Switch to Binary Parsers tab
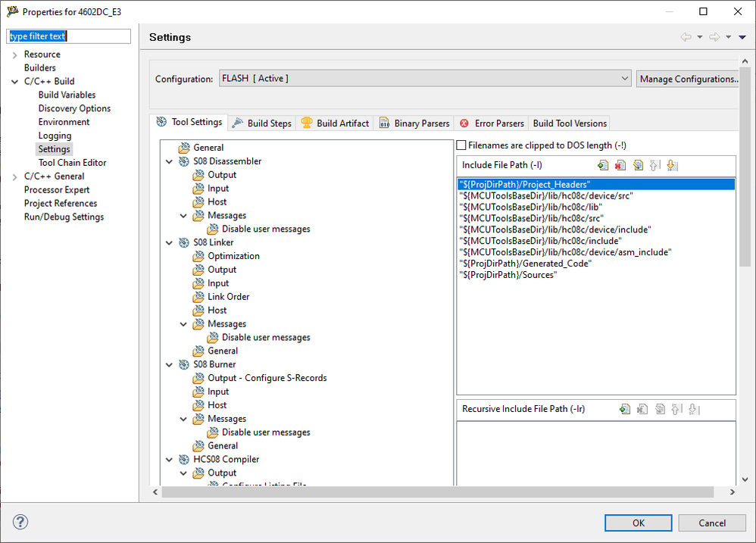 coord(414,123)
